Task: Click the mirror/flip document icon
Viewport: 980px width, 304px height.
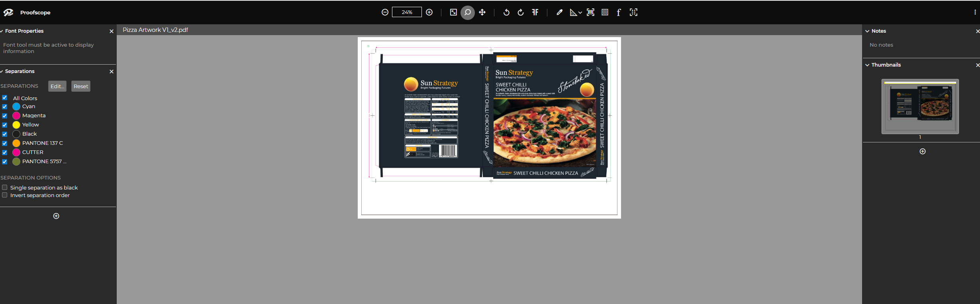Action: pyautogui.click(x=535, y=12)
